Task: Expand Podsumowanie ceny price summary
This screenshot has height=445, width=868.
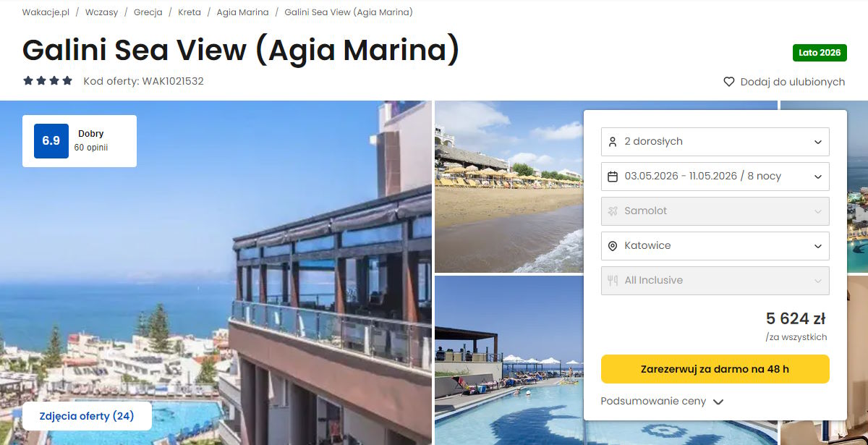Action: pyautogui.click(x=662, y=402)
